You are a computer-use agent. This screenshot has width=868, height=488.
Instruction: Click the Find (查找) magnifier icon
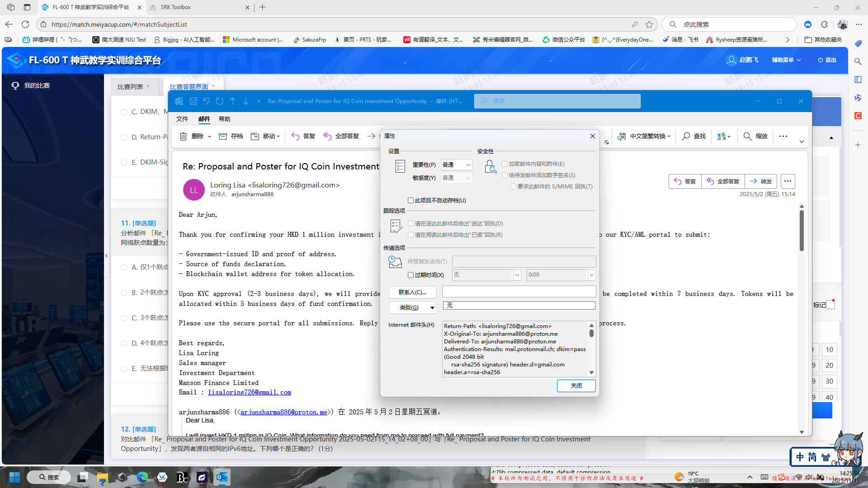tap(686, 136)
